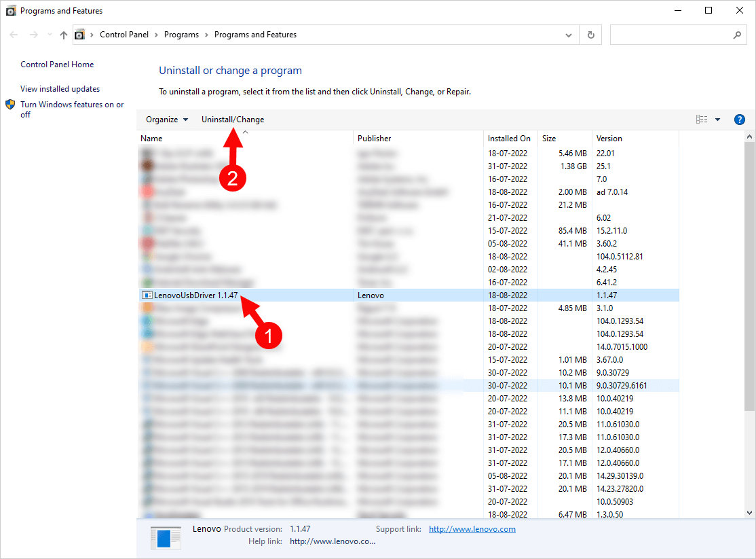Open the address bar history dropdown

tap(569, 35)
